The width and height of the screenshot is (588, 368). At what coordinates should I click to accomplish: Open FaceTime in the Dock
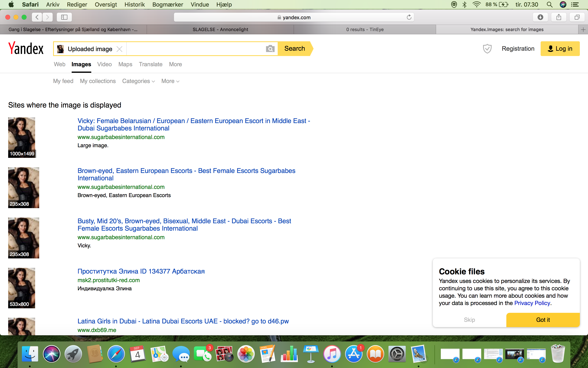203,354
